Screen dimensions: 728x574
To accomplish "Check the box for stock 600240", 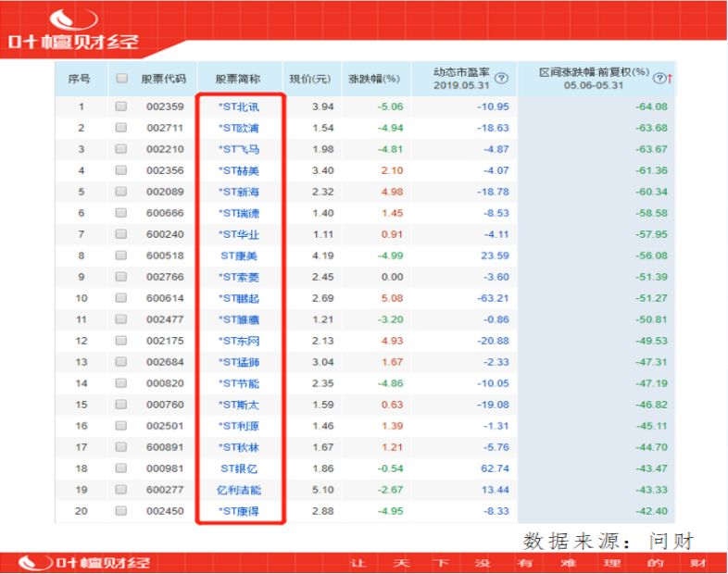I will pos(121,234).
